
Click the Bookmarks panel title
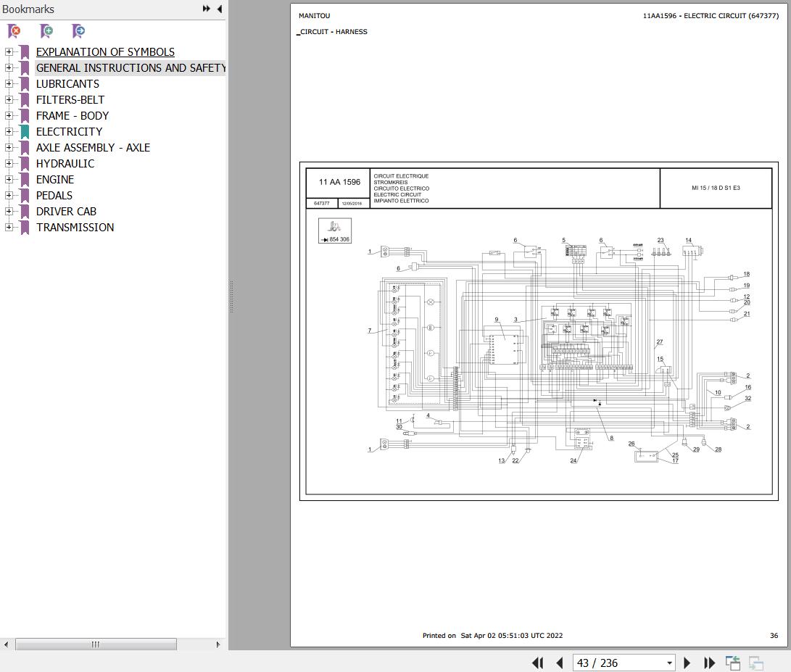(x=28, y=9)
